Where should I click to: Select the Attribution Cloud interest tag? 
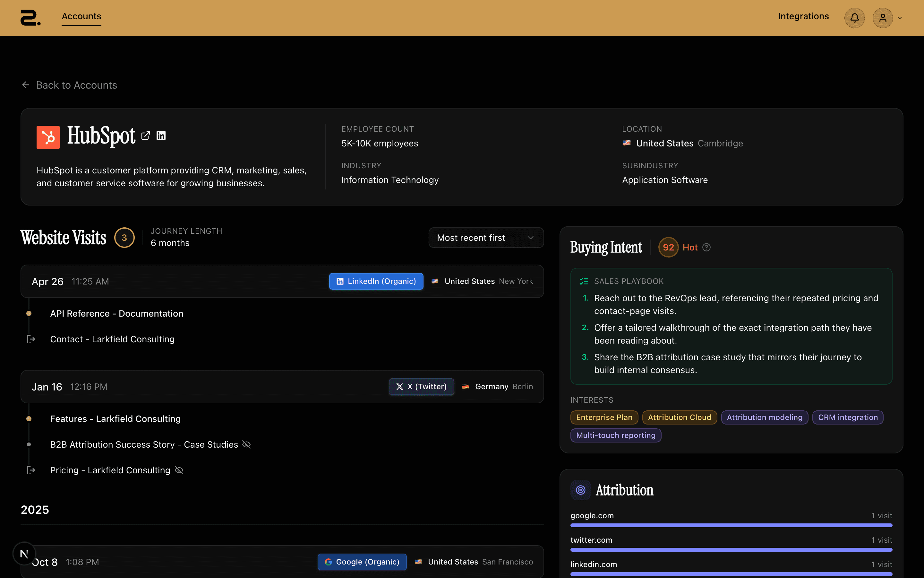click(x=680, y=417)
